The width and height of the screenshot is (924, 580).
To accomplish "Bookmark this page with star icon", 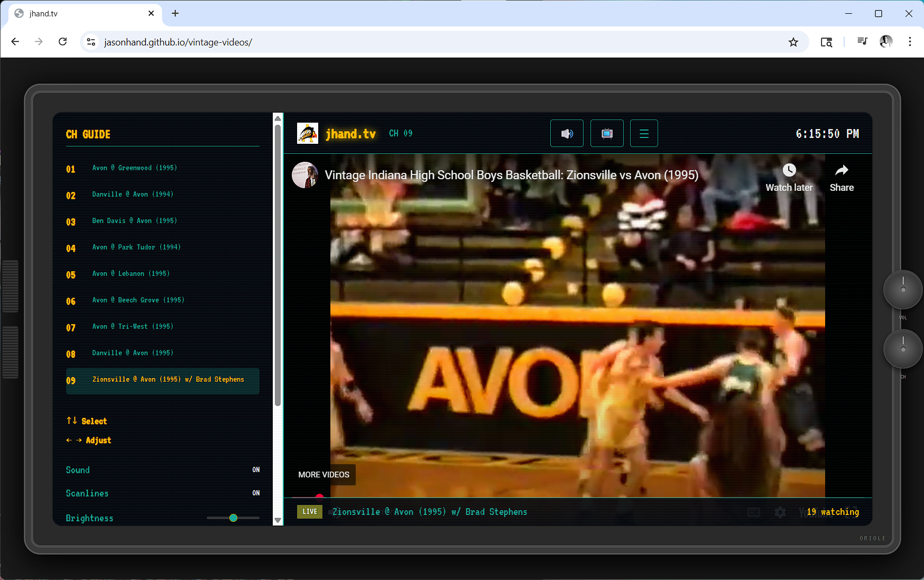I will [793, 42].
